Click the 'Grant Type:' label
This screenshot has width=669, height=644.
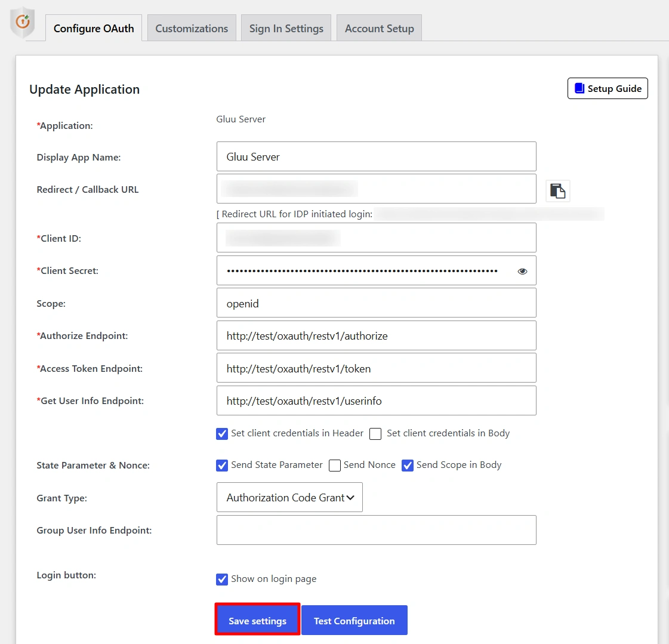pyautogui.click(x=62, y=498)
